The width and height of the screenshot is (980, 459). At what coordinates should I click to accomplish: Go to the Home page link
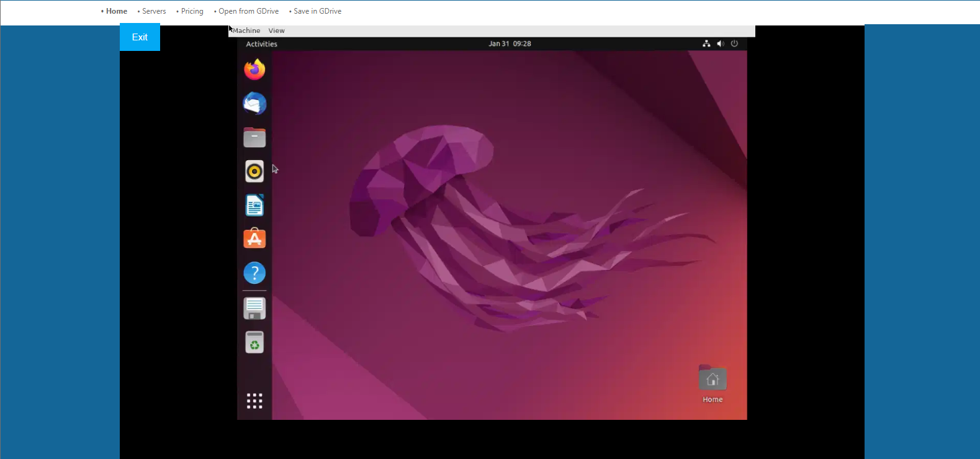[x=116, y=11]
